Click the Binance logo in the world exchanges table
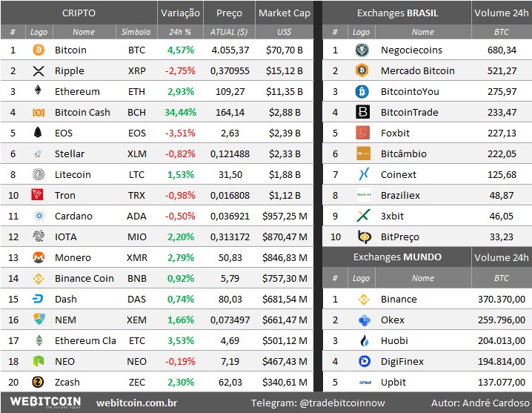This screenshot has height=413, width=532. click(364, 300)
